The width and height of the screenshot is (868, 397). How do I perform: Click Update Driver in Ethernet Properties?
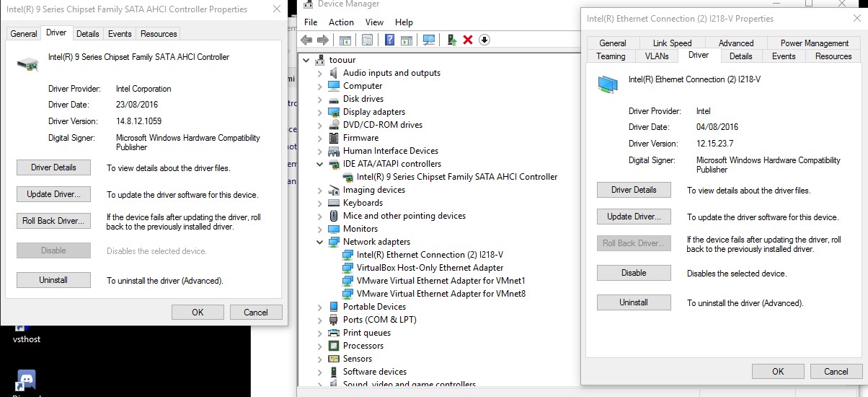634,217
